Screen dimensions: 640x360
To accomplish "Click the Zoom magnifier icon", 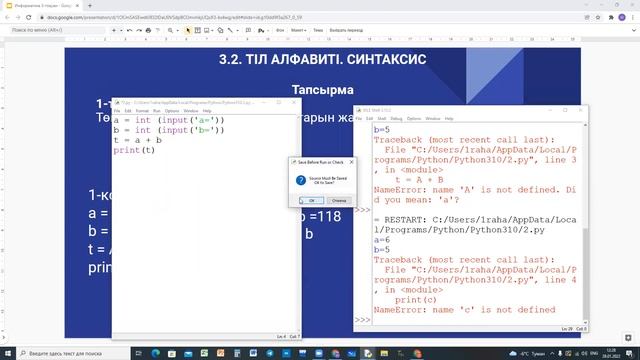I will [170, 30].
